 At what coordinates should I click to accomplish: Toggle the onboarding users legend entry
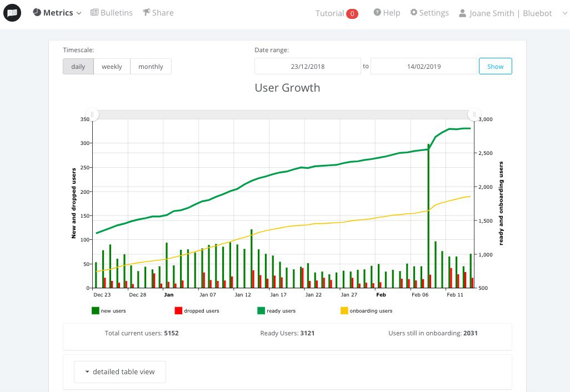pyautogui.click(x=367, y=310)
